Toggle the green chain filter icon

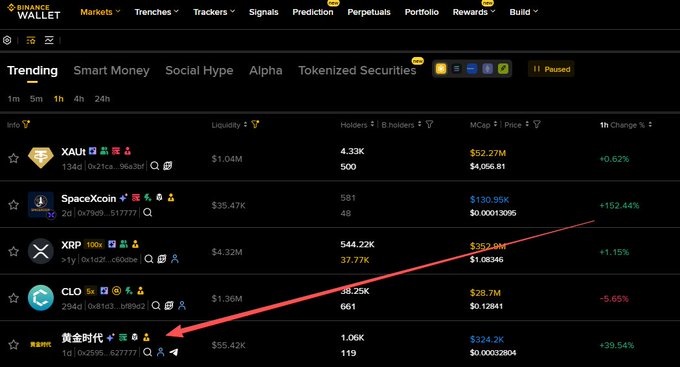tap(503, 69)
